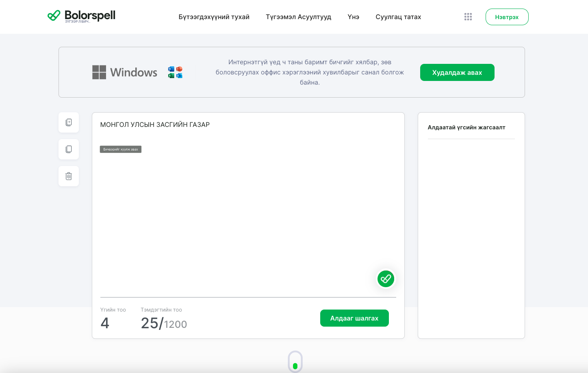Click the copy text icon in sidebar
The image size is (588, 373).
click(x=69, y=149)
